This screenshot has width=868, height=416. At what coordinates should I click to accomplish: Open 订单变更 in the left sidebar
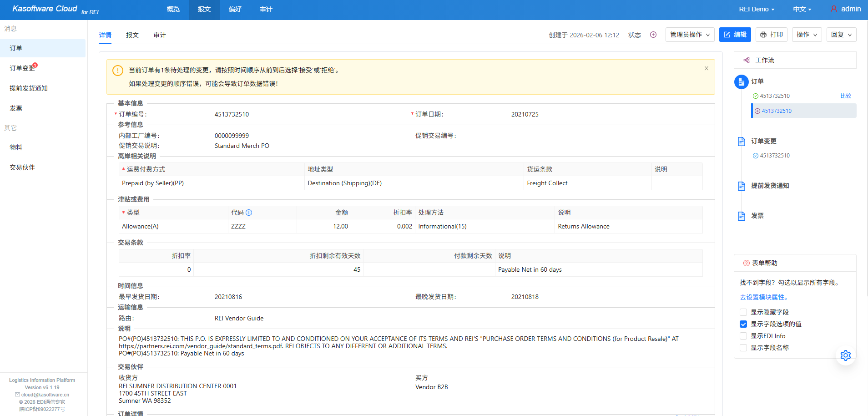tap(23, 68)
